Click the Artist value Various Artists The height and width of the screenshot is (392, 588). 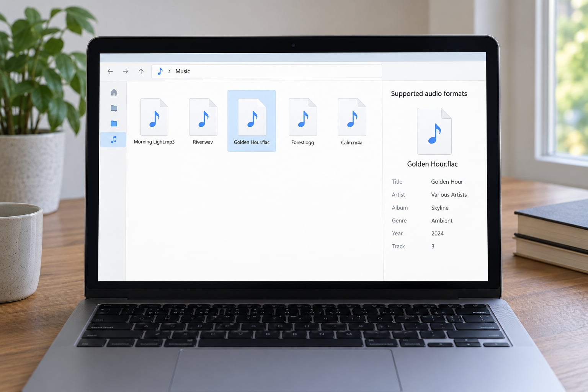coord(449,195)
